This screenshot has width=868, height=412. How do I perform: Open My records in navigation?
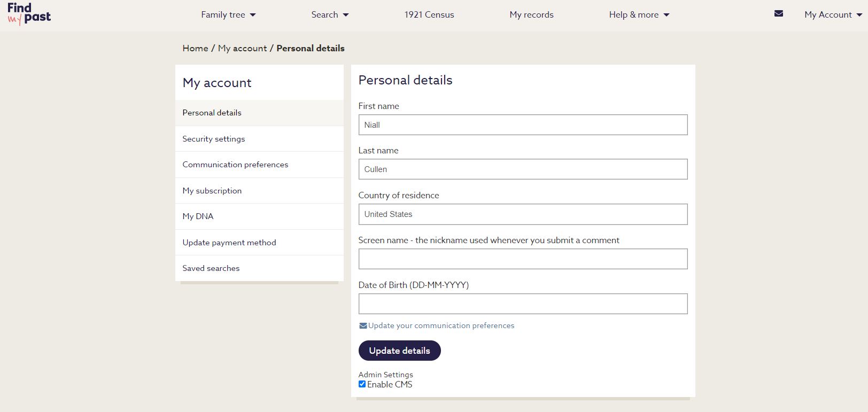pyautogui.click(x=531, y=15)
